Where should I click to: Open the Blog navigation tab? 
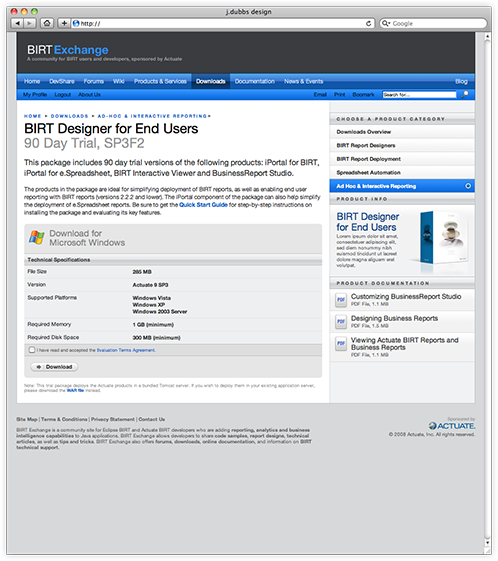(x=461, y=81)
